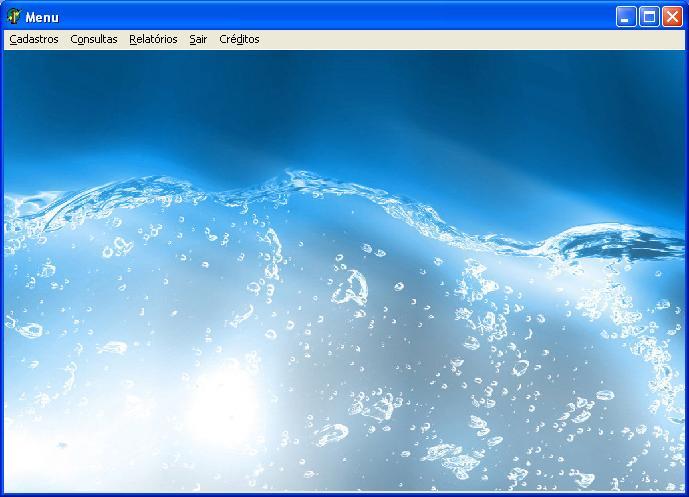Show the Créditos menu

pyautogui.click(x=239, y=39)
